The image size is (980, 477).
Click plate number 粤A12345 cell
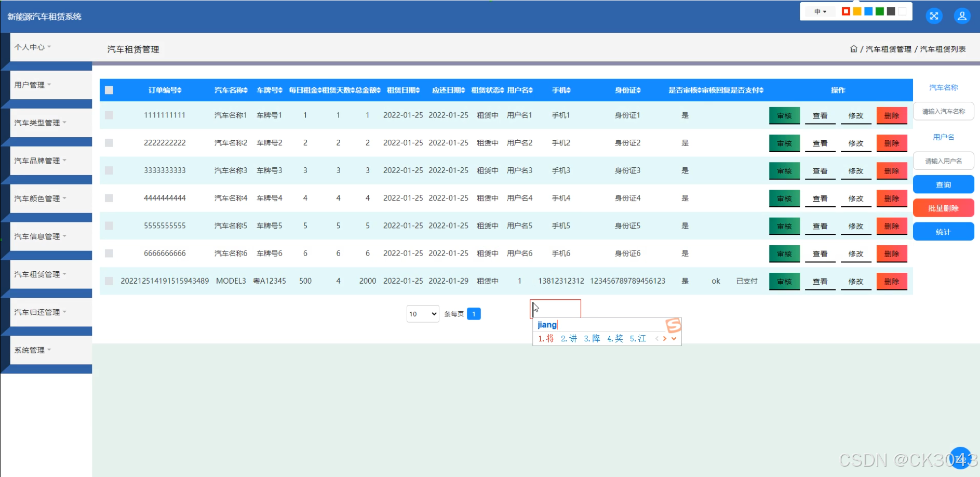[x=270, y=281]
